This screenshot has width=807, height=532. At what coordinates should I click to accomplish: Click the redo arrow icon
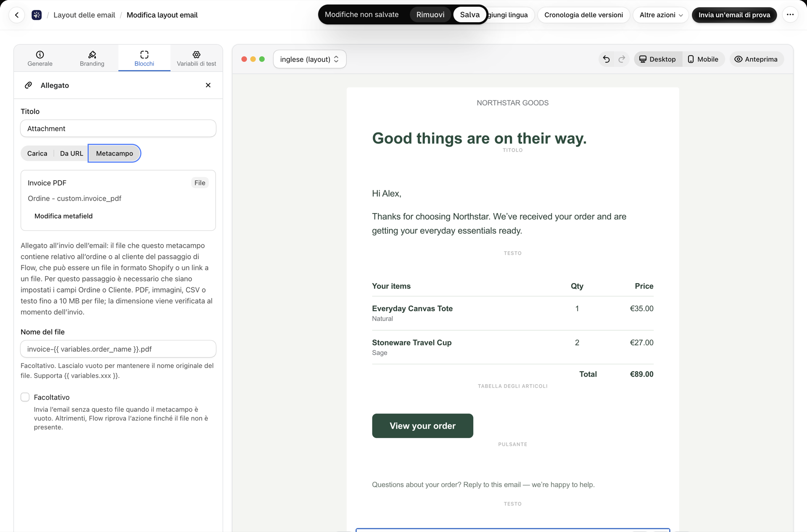622,59
